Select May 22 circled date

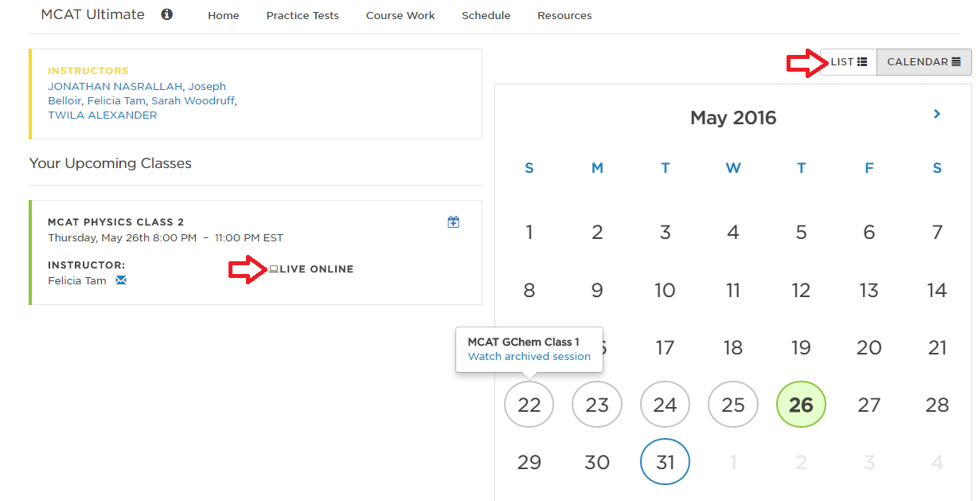pyautogui.click(x=529, y=405)
